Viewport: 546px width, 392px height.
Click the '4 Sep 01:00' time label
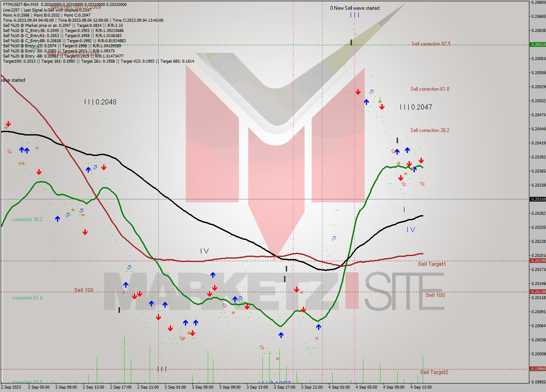click(x=339, y=387)
